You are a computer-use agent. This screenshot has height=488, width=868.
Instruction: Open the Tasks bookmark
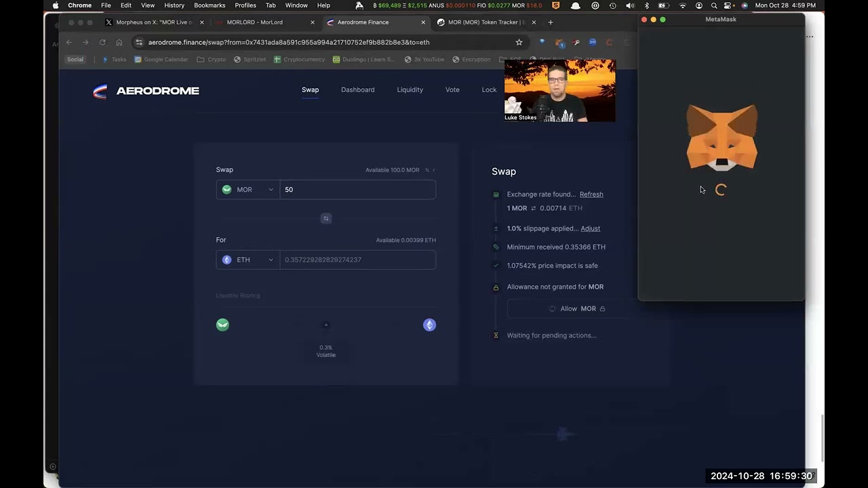tap(114, 60)
